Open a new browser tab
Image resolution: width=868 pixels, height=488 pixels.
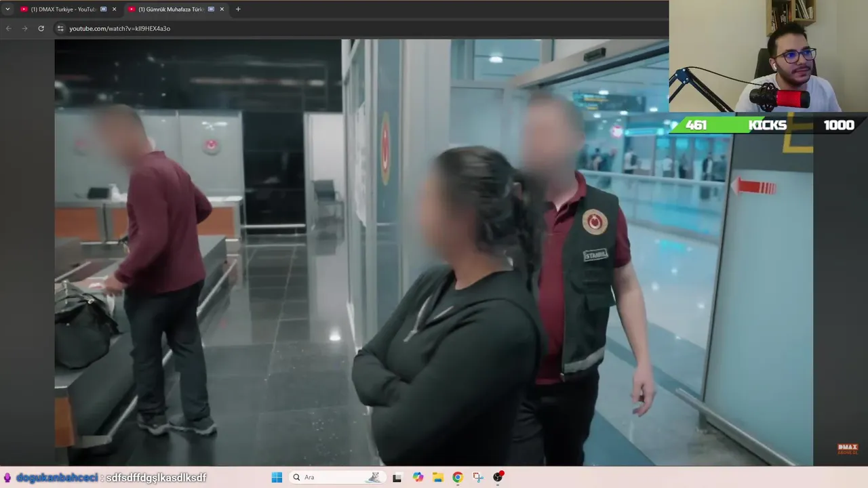(x=238, y=9)
